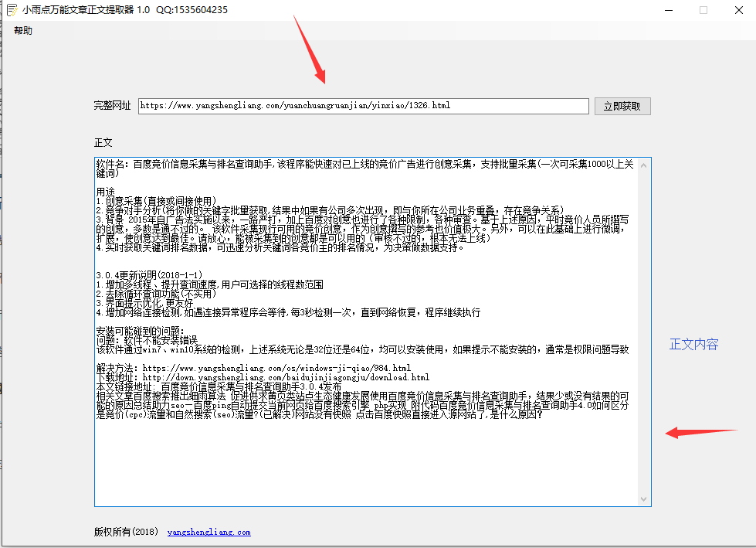756x548 pixels.
Task: Minimize the window
Action: point(668,10)
